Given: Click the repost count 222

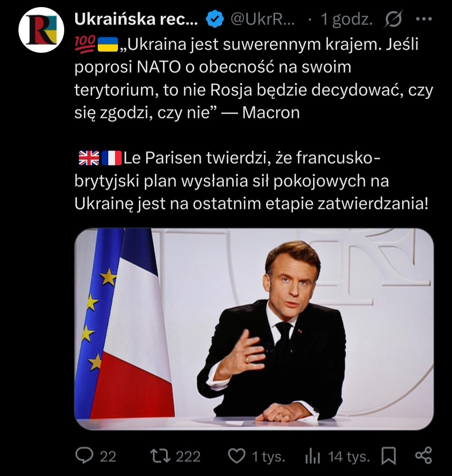Looking at the screenshot, I should [x=188, y=456].
